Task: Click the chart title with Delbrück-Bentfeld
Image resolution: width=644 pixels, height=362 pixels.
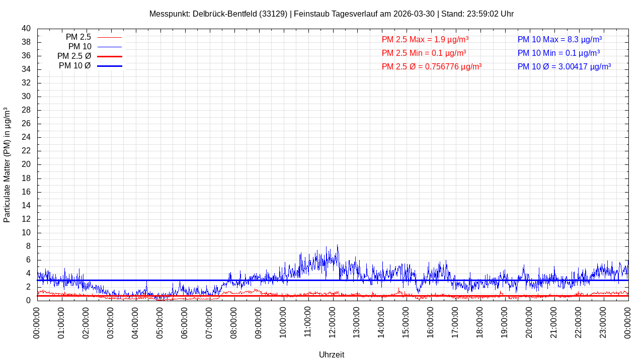Action: click(331, 14)
